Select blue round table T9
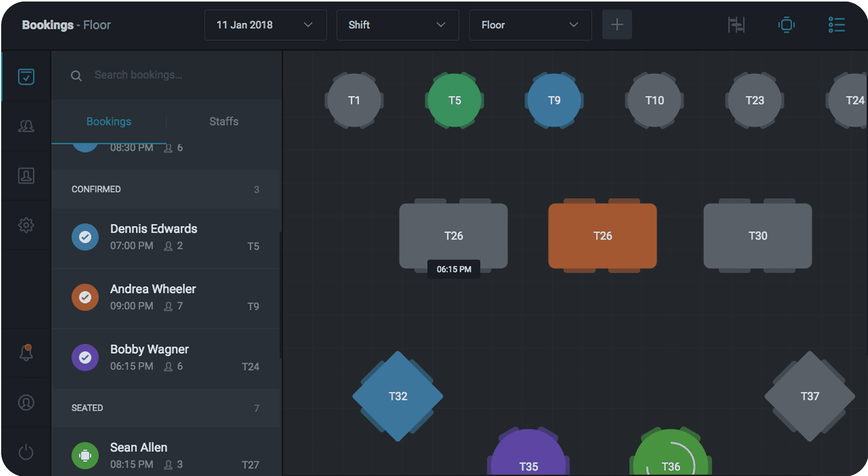 tap(554, 100)
